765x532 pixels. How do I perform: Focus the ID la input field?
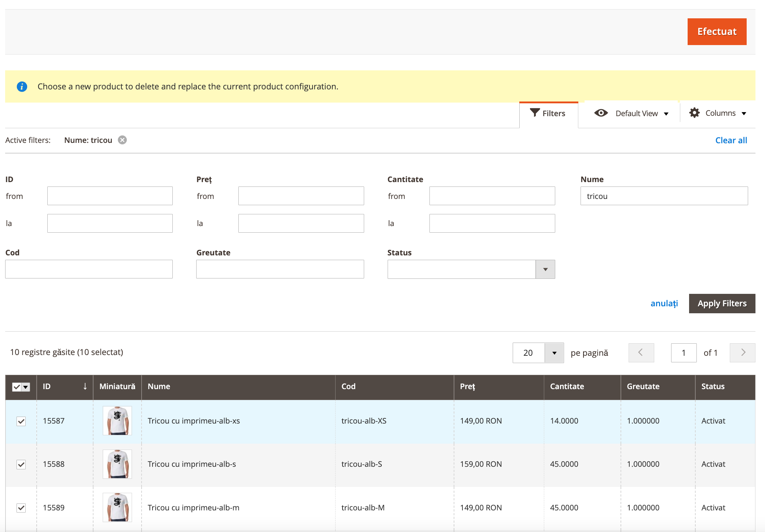110,223
